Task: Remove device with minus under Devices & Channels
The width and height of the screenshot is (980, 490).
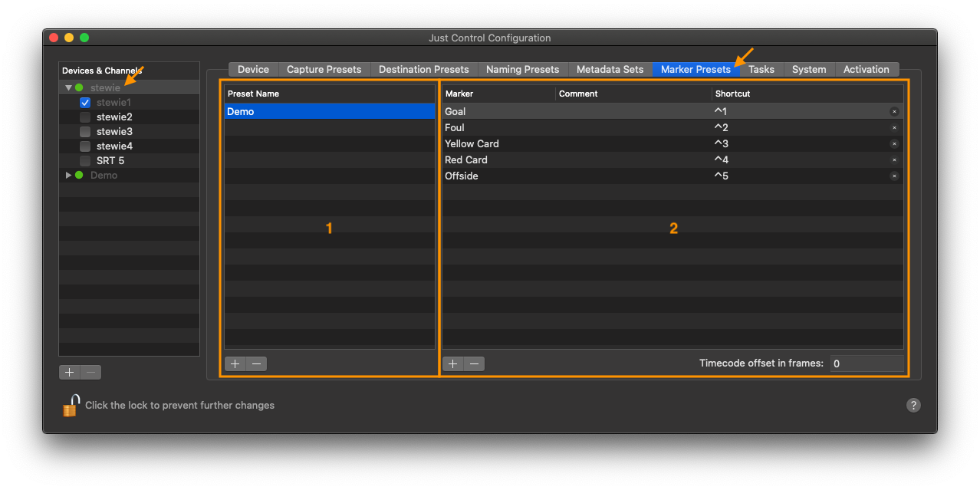Action: pos(91,372)
